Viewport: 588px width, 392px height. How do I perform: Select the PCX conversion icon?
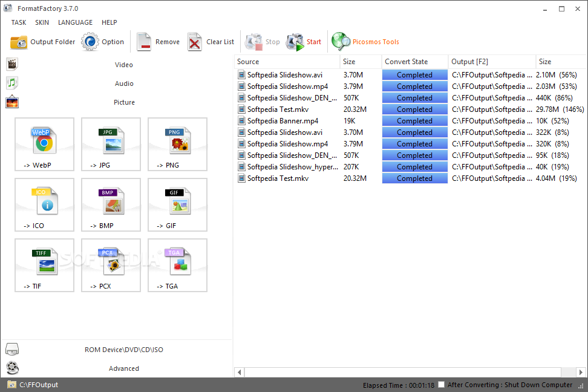pos(111,261)
